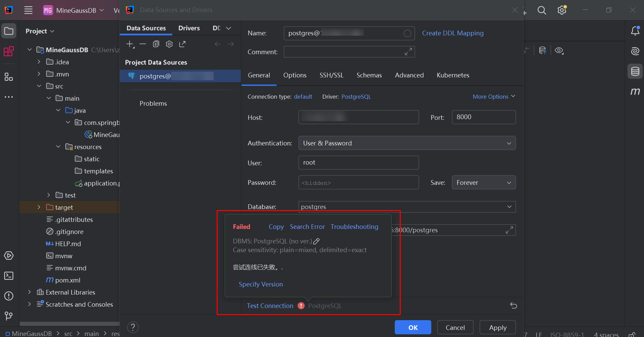Click the revert changes arrow icon

(x=513, y=305)
